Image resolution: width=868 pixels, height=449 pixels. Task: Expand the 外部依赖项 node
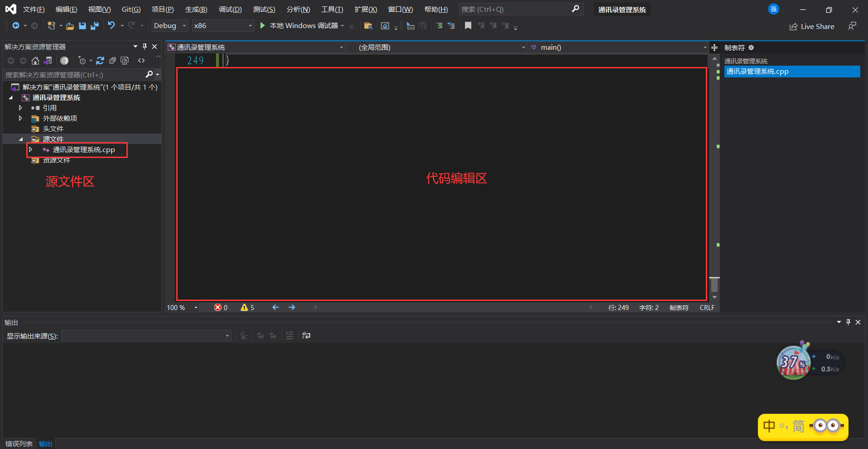click(x=20, y=118)
